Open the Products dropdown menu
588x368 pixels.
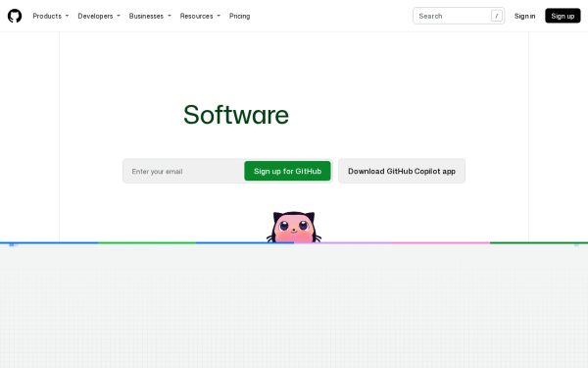(x=51, y=16)
